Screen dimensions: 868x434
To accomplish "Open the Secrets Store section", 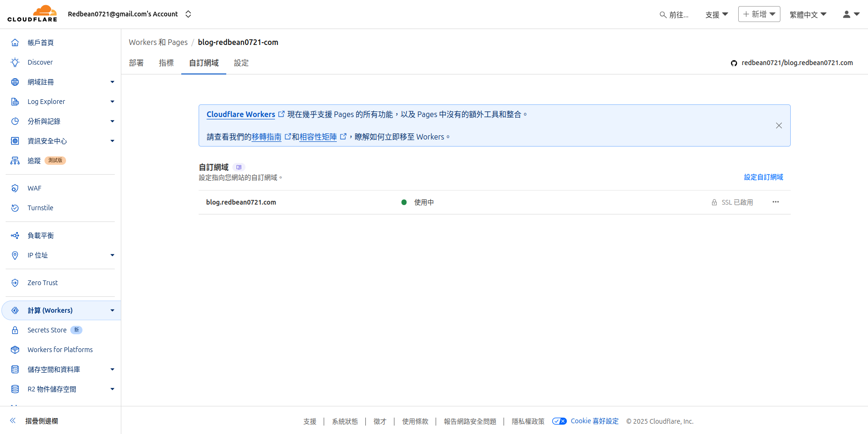I will pos(47,330).
